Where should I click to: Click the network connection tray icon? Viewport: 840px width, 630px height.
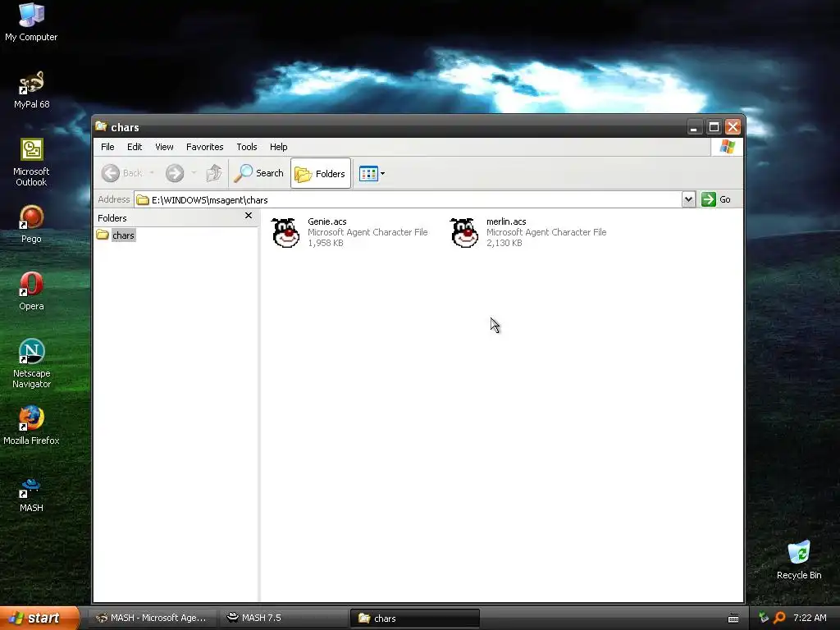(x=764, y=618)
